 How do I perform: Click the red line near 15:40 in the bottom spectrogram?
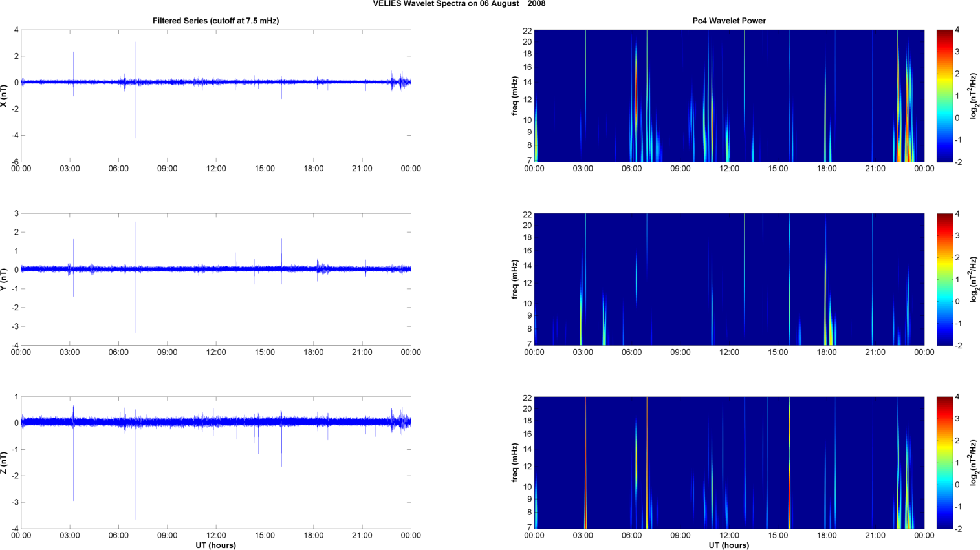click(789, 491)
